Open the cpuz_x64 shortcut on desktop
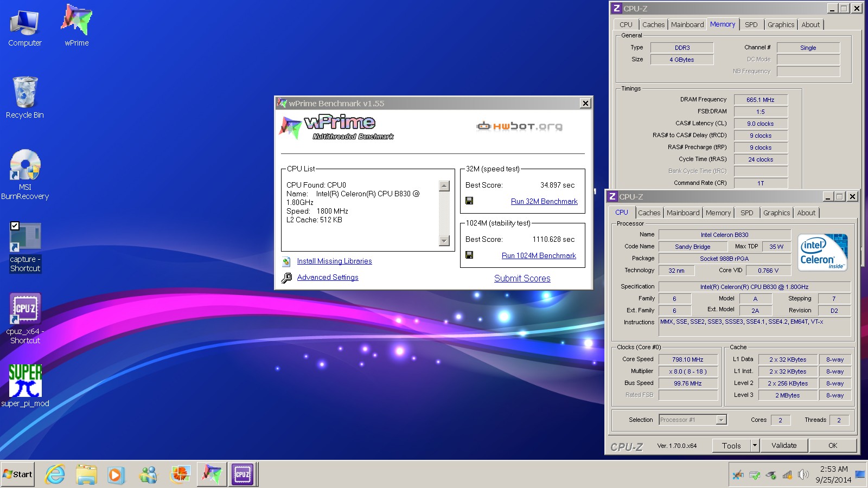The width and height of the screenshot is (868, 488). [x=25, y=319]
